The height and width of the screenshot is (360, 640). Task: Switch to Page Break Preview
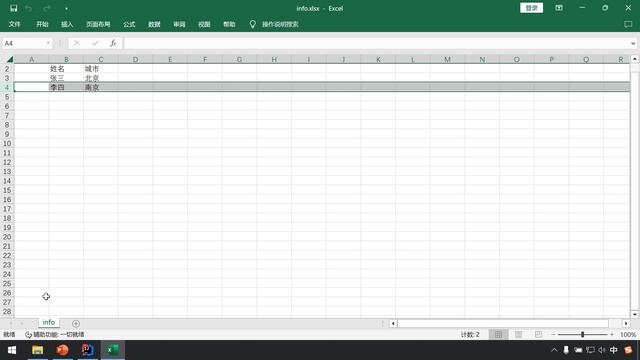pyautogui.click(x=538, y=335)
